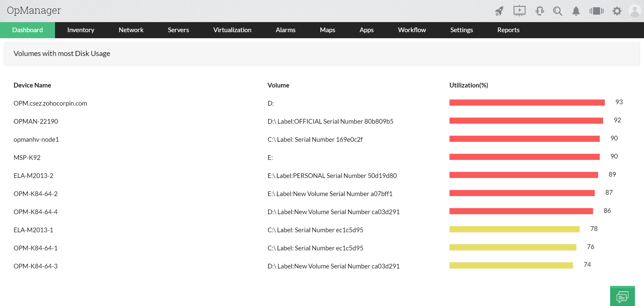
Task: View the Alarms tab
Action: click(285, 30)
